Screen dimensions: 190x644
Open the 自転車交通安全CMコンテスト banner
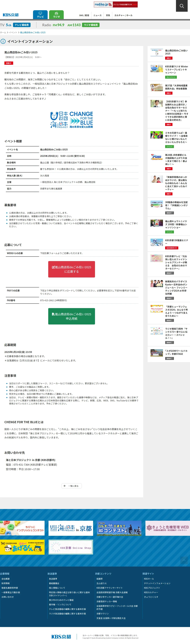119,528
